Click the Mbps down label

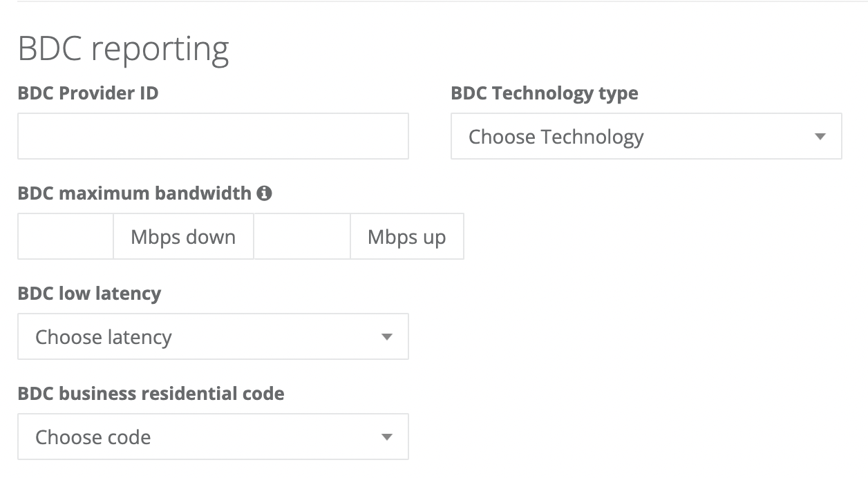pyautogui.click(x=182, y=236)
